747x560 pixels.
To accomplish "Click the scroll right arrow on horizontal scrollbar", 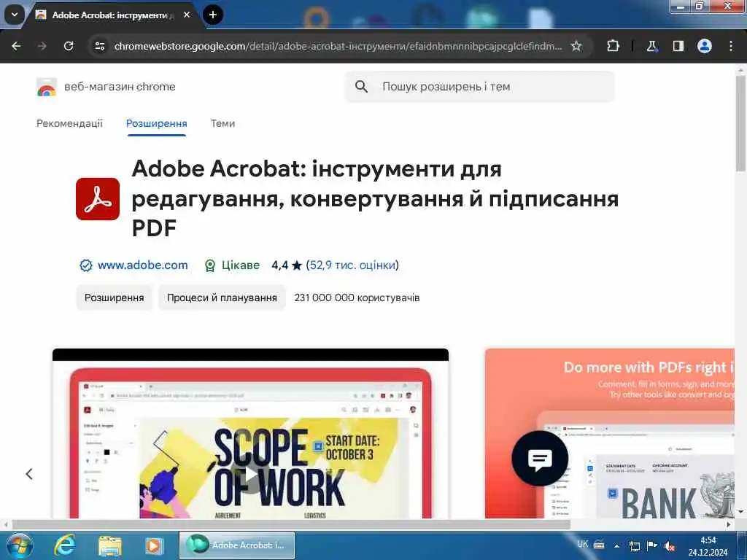I will 729,524.
